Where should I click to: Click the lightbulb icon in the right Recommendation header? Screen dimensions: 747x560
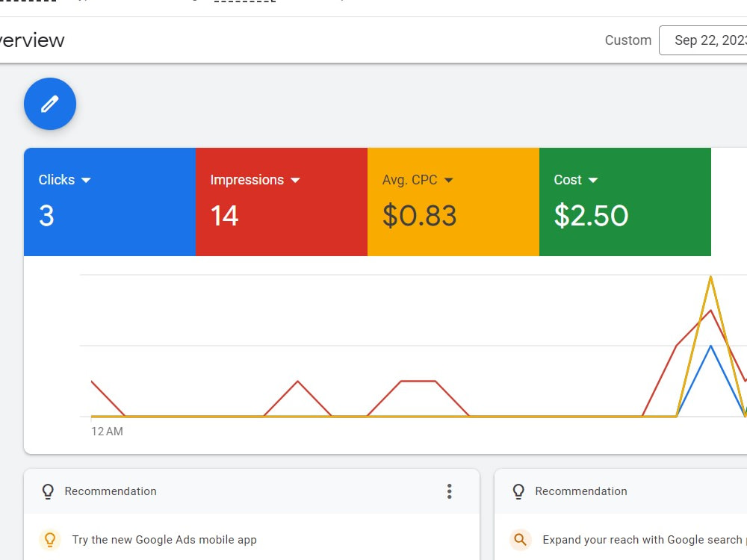coord(518,491)
